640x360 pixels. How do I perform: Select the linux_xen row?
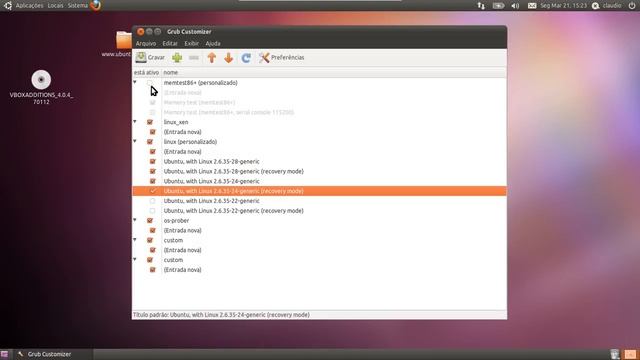pos(319,122)
